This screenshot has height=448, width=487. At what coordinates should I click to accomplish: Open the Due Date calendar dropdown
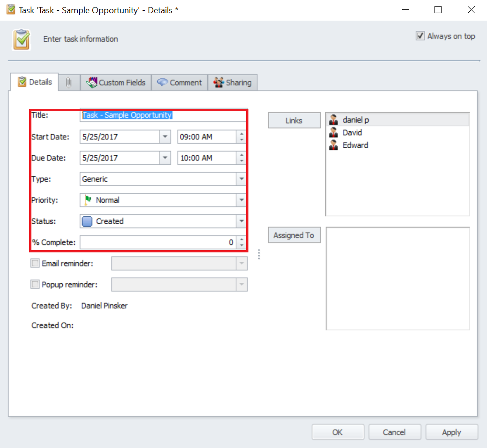click(165, 158)
